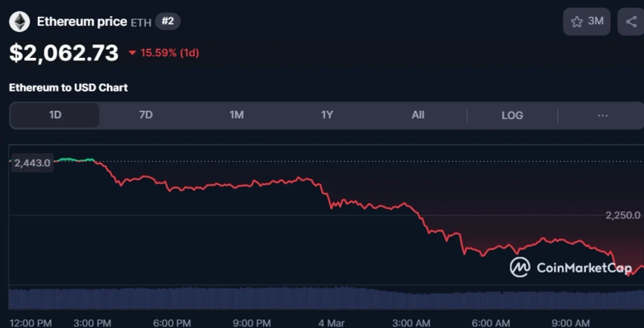Viewport: 644px width, 328px height.
Task: Click the 2,250.0 axis label
Action: tap(622, 215)
